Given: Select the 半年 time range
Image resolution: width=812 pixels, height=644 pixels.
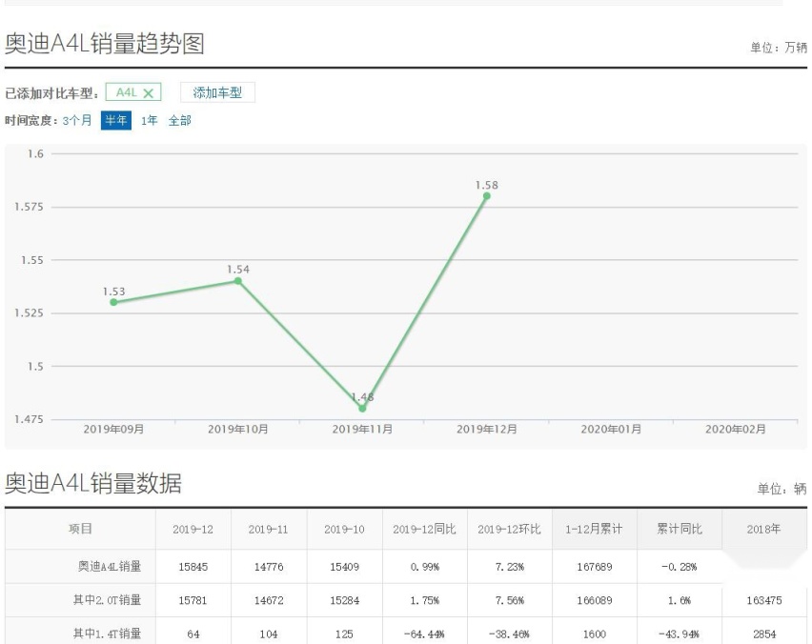Looking at the screenshot, I should click(x=116, y=121).
